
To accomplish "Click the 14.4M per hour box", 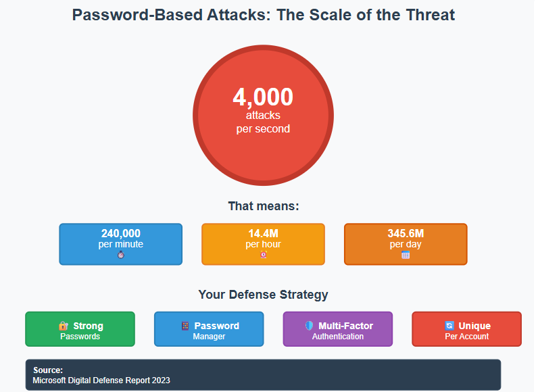I will [x=263, y=245].
